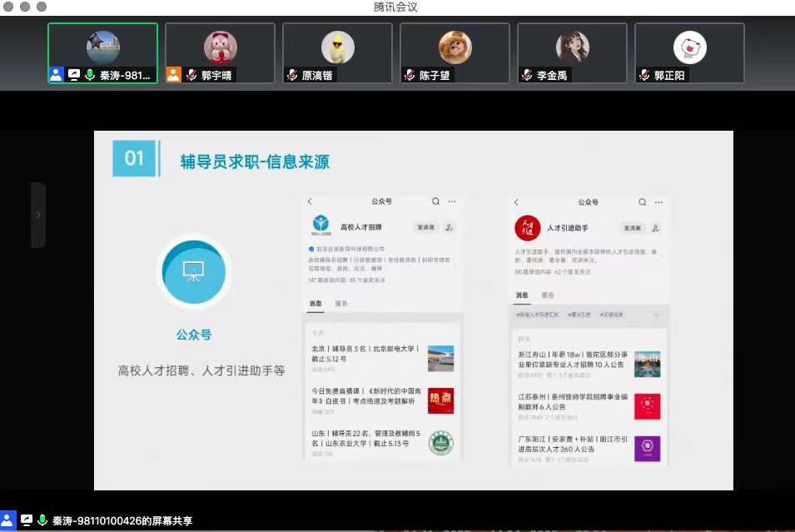
Task: Click the follow-person icon next to 高校人才招聘
Action: click(450, 226)
